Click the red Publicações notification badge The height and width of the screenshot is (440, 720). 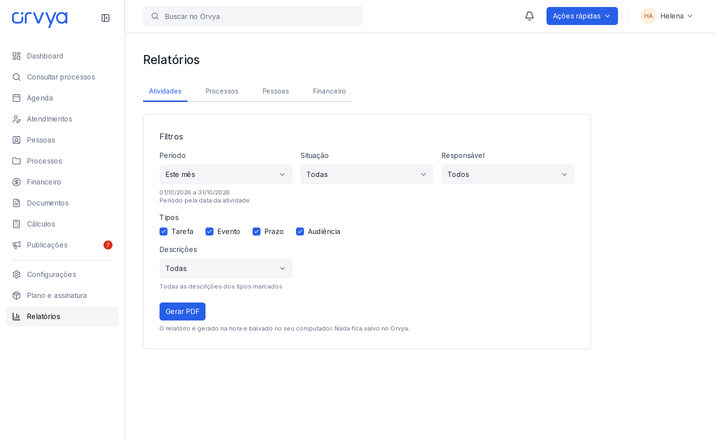(108, 245)
